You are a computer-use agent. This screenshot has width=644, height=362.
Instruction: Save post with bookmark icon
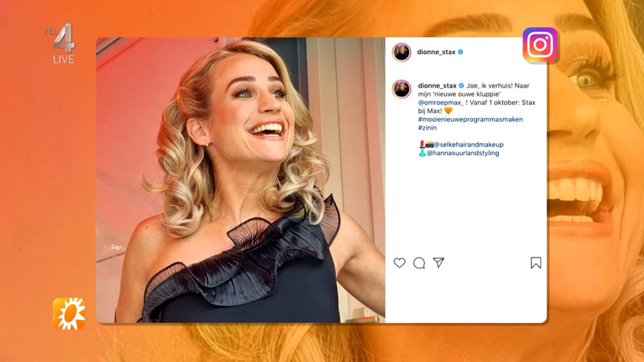536,263
